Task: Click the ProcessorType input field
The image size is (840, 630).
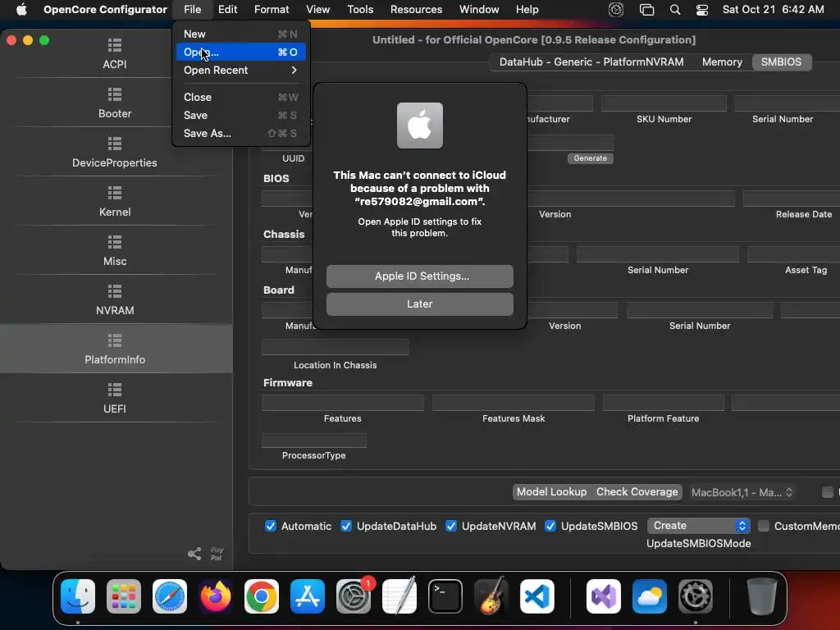Action: coord(314,441)
